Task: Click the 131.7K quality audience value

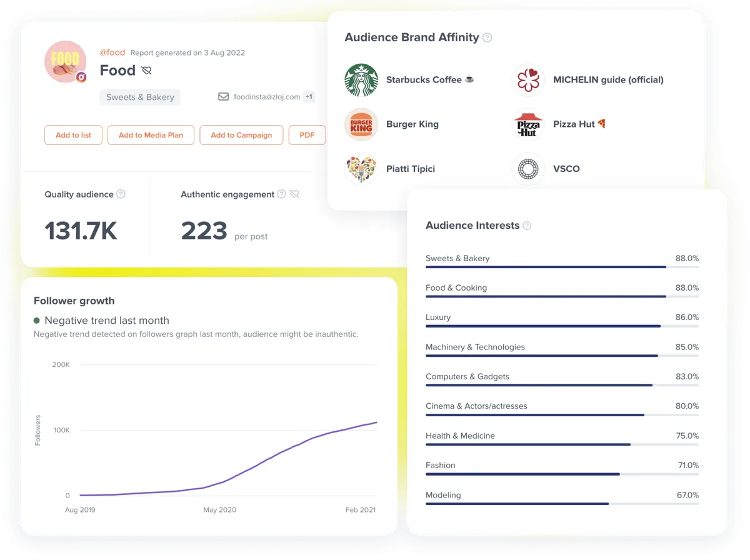Action: coord(81,231)
